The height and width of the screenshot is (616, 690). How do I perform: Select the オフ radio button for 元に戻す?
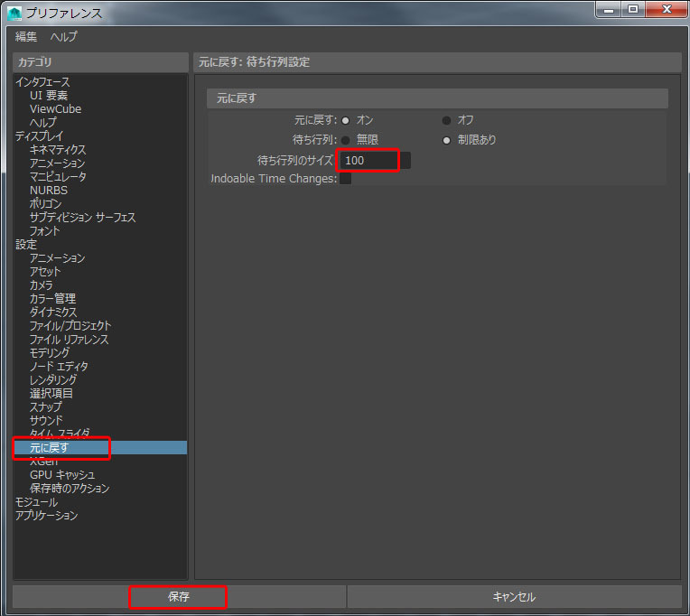tap(446, 120)
